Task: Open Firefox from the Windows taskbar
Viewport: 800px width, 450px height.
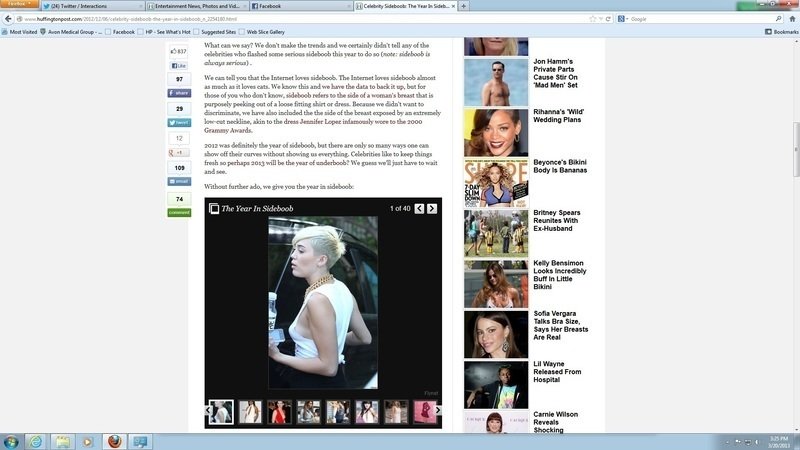Action: (113, 441)
